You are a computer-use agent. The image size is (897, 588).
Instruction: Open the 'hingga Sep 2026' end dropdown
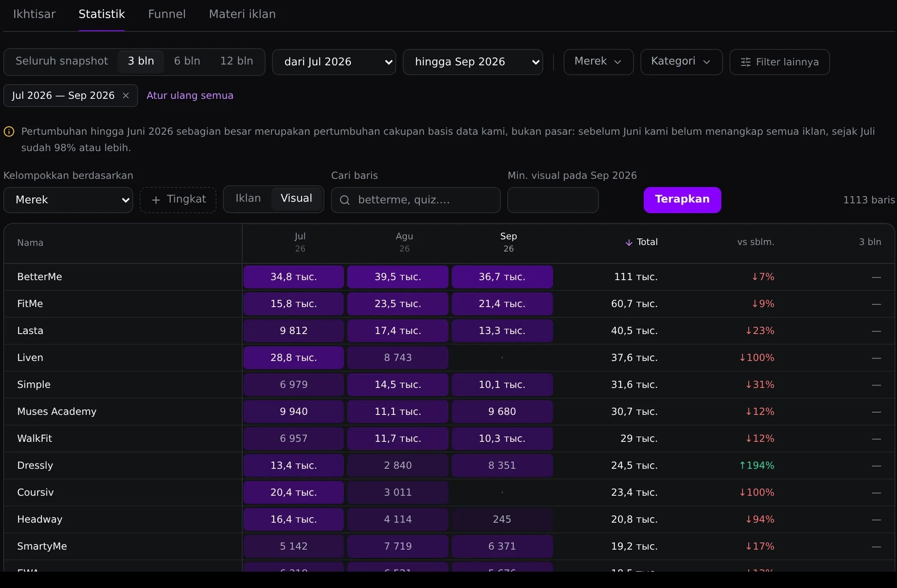473,62
